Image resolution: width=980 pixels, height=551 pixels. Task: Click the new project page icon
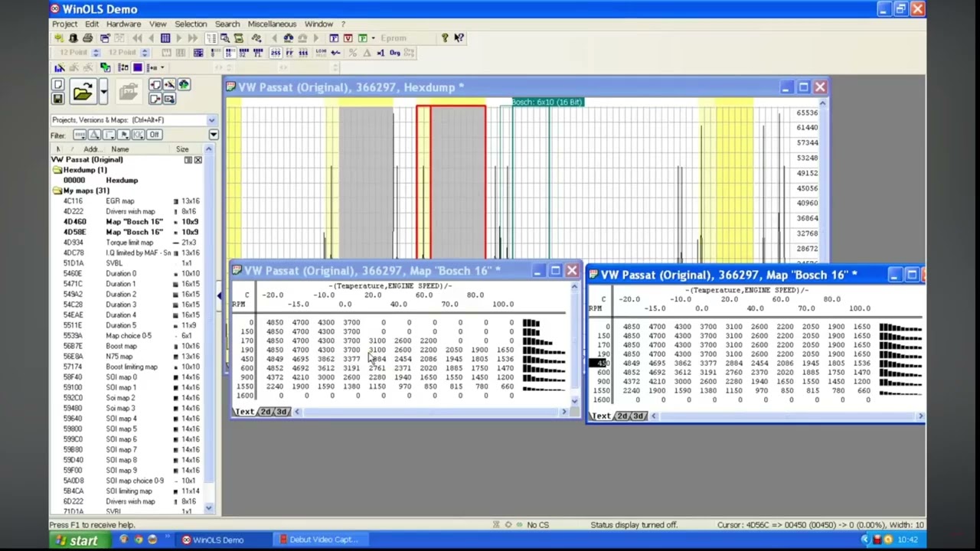[58, 84]
